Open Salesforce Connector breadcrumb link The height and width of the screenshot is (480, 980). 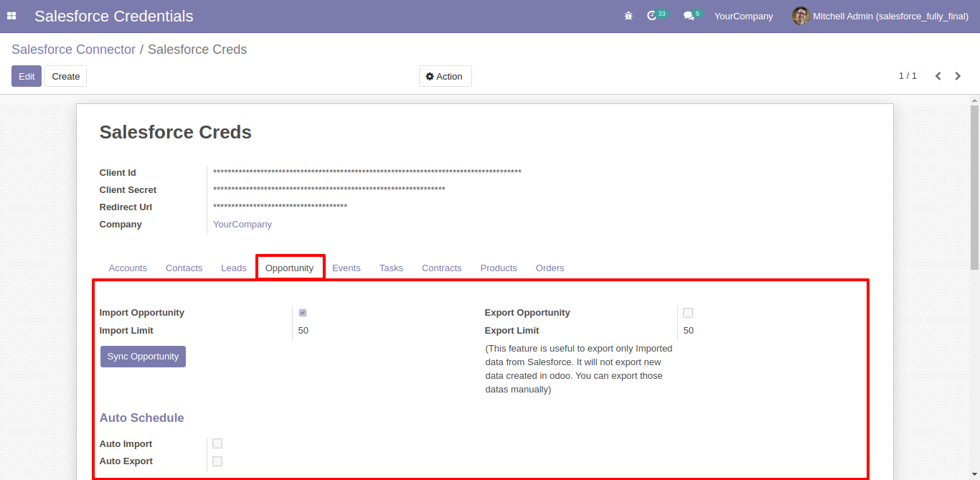pyautogui.click(x=73, y=50)
